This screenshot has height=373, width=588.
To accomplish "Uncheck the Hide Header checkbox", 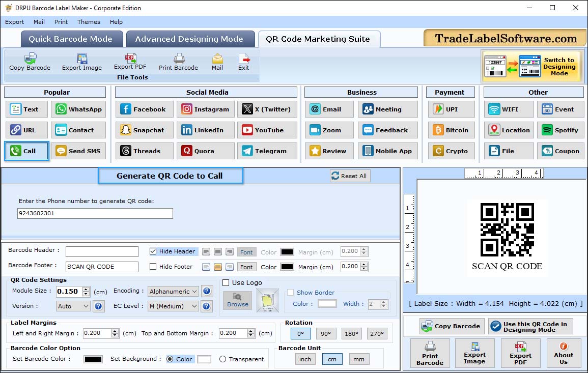I will pyautogui.click(x=153, y=251).
